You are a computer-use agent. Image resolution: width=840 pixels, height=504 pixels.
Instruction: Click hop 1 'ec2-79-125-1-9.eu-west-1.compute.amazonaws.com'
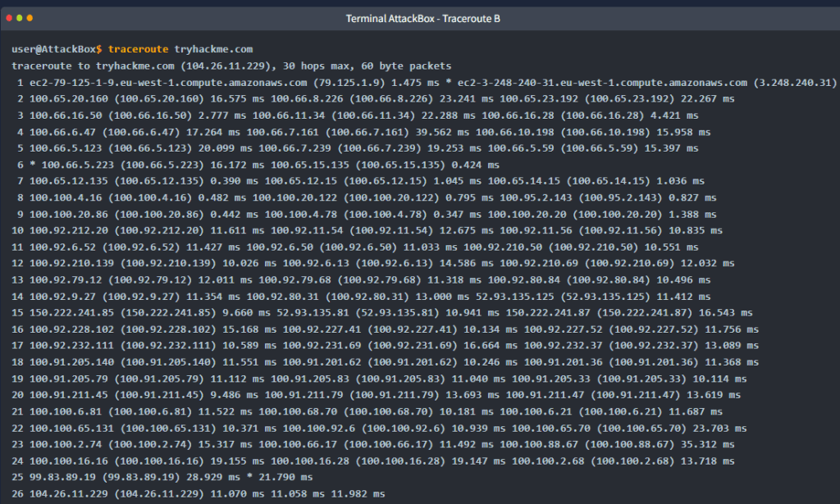click(x=168, y=83)
